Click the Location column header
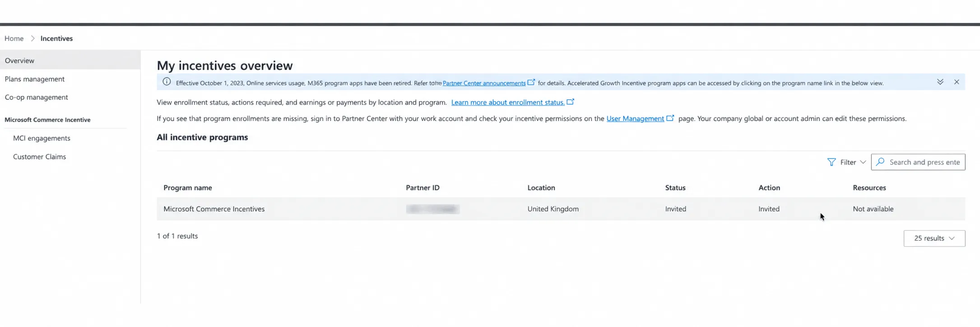The image size is (980, 327). coord(541,188)
